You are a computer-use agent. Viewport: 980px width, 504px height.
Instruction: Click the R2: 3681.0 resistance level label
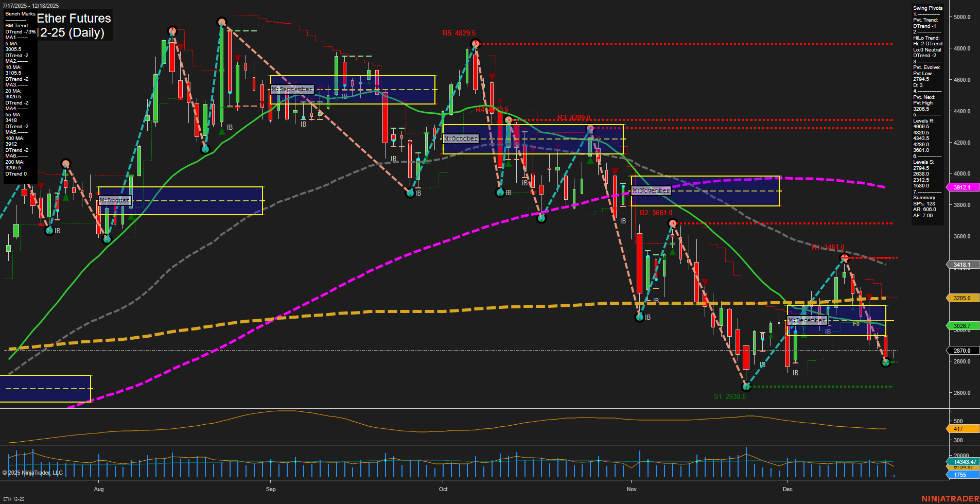pyautogui.click(x=657, y=212)
